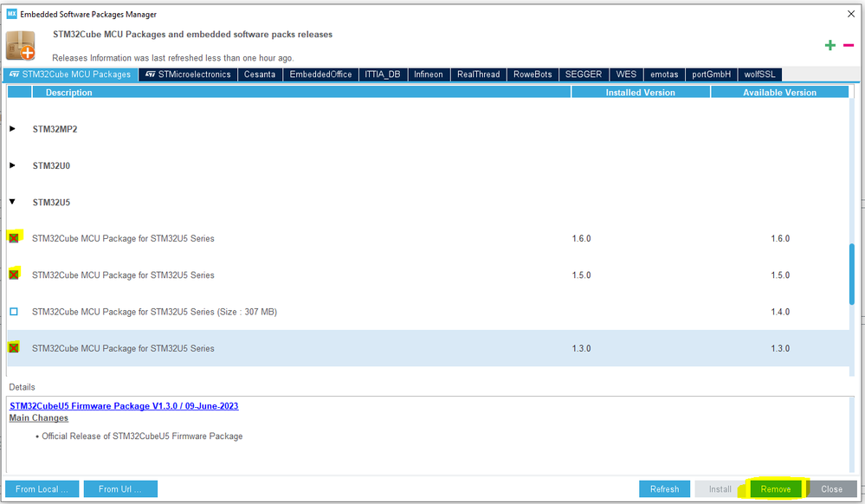Expand the STM32MP2 tree node
The height and width of the screenshot is (504, 865).
pos(12,129)
